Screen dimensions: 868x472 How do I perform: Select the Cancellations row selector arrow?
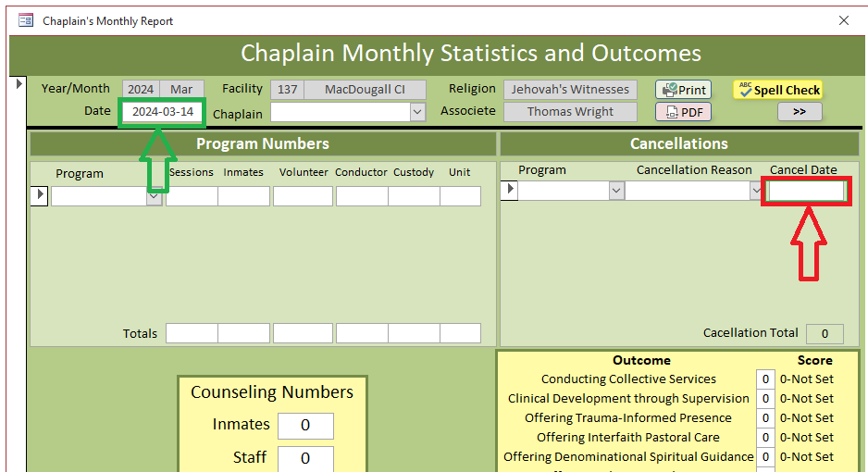508,190
